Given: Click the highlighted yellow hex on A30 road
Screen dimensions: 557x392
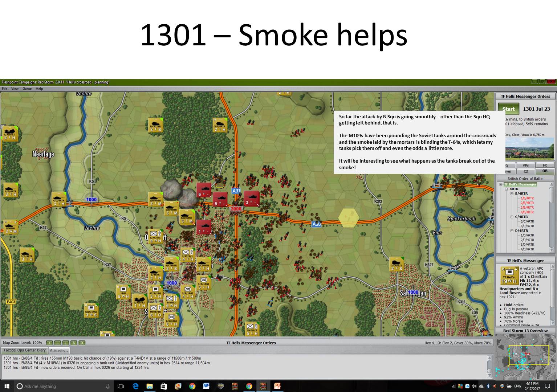Looking at the screenshot, I should tap(349, 217).
